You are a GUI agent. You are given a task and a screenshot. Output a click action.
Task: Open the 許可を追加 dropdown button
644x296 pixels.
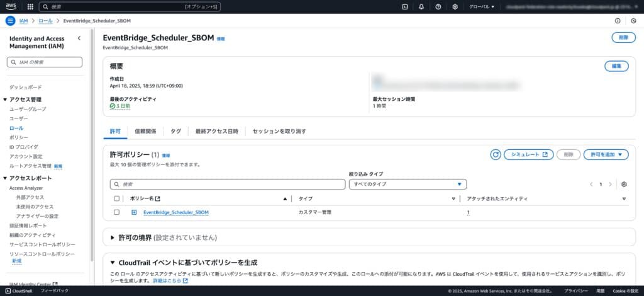(x=606, y=154)
